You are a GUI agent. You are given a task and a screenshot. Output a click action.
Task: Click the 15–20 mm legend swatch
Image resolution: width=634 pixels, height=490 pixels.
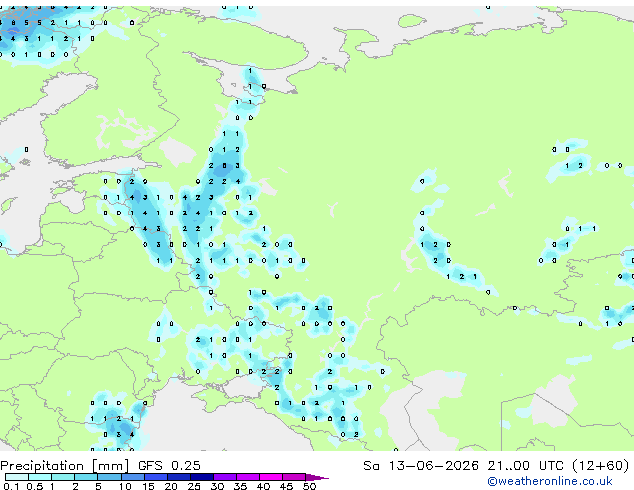coord(156,477)
